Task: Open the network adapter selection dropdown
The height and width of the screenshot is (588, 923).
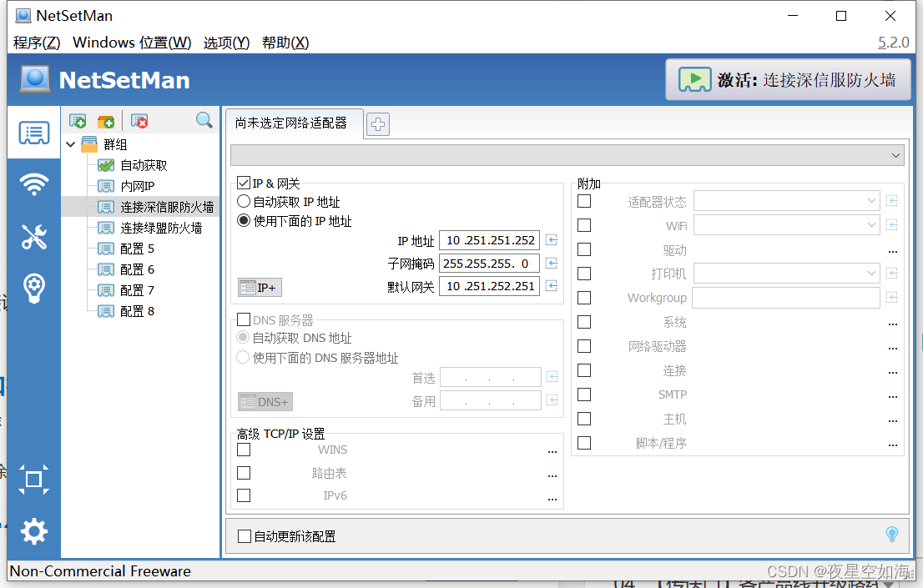Action: 567,155
